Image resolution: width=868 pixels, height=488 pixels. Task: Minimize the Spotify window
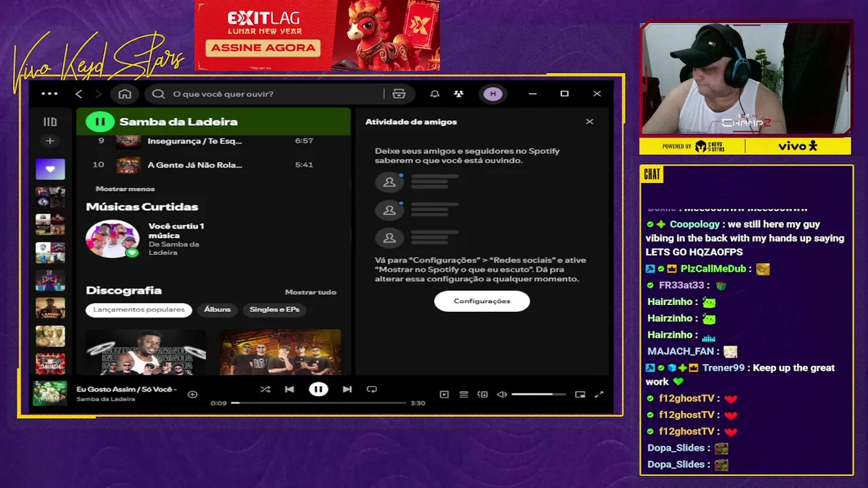point(533,94)
